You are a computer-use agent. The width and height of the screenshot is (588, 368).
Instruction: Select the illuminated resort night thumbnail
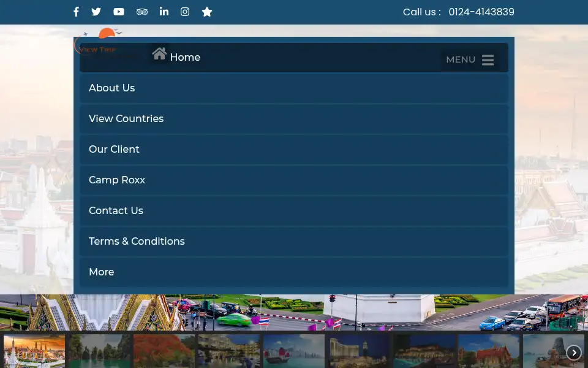[424, 351]
